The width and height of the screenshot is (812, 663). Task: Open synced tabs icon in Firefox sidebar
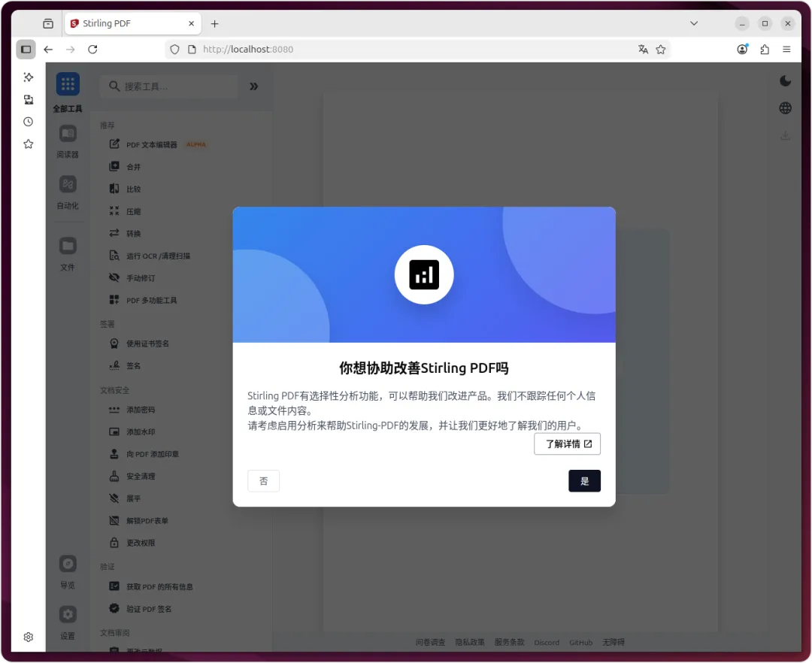click(x=29, y=99)
